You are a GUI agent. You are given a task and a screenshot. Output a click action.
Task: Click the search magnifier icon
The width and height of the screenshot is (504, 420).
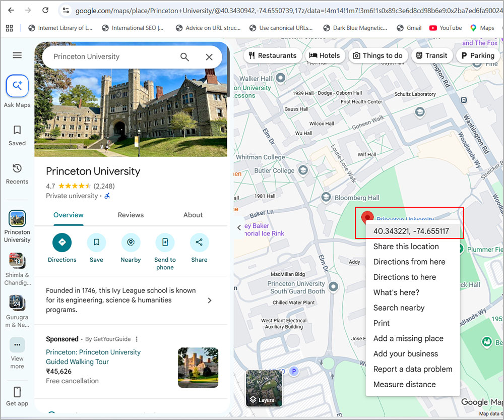pyautogui.click(x=184, y=57)
